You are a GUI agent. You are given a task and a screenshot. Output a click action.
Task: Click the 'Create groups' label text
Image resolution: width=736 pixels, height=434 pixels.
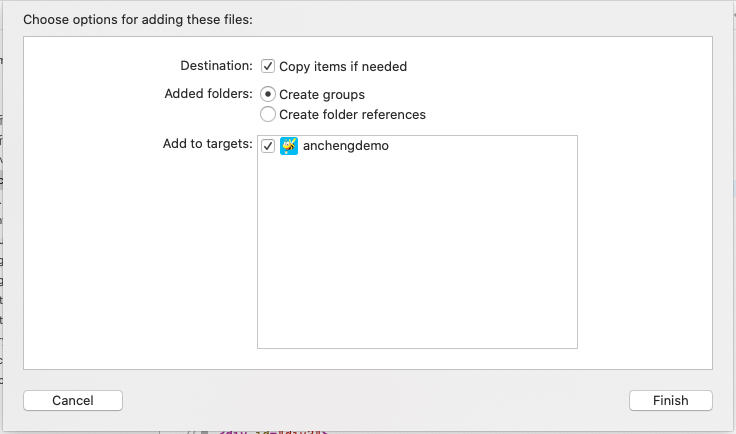(x=322, y=94)
